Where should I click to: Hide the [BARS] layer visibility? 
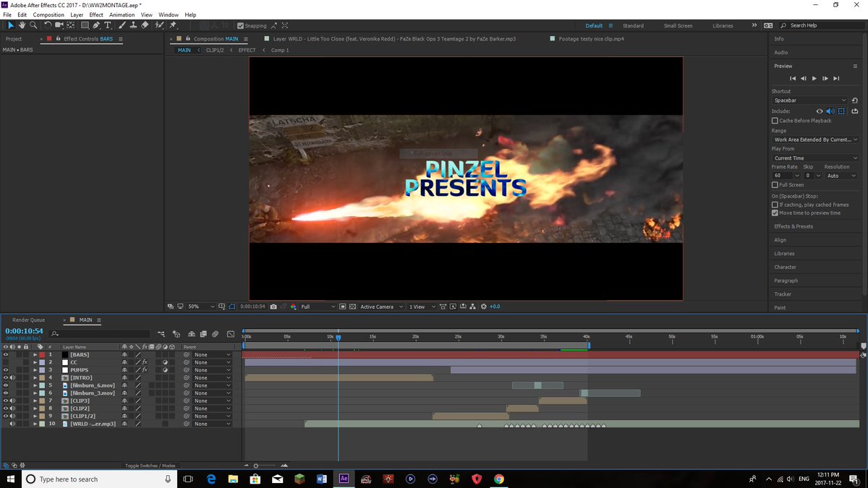click(4, 354)
